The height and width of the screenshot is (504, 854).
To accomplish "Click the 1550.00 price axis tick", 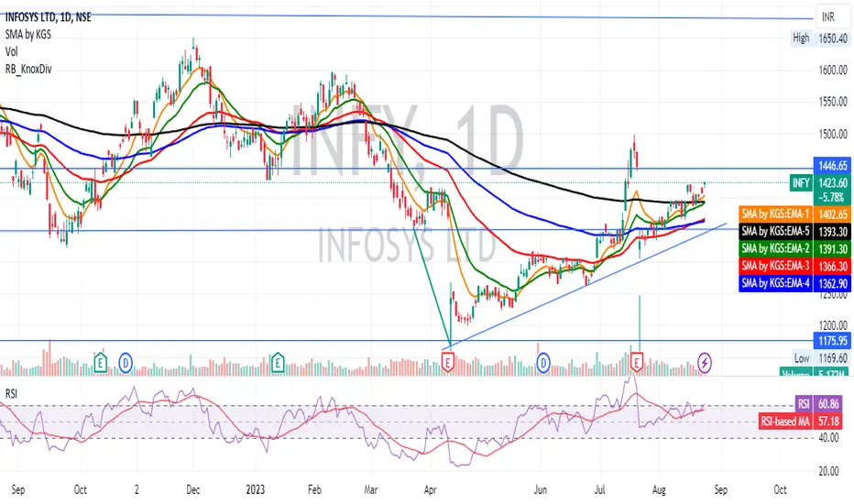I will pos(833,102).
